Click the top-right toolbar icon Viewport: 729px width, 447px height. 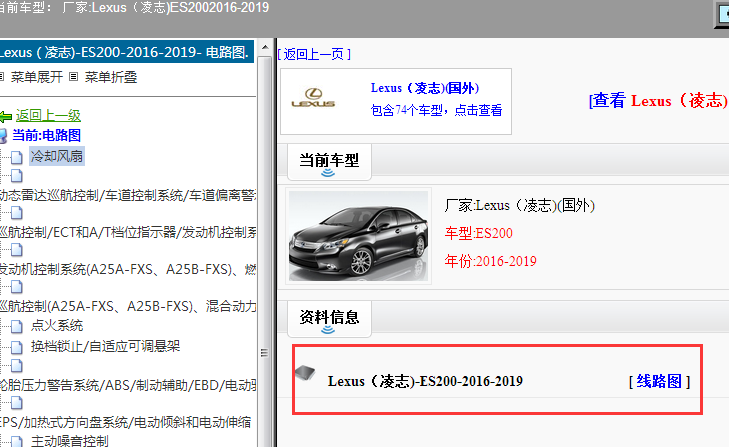coord(722,14)
